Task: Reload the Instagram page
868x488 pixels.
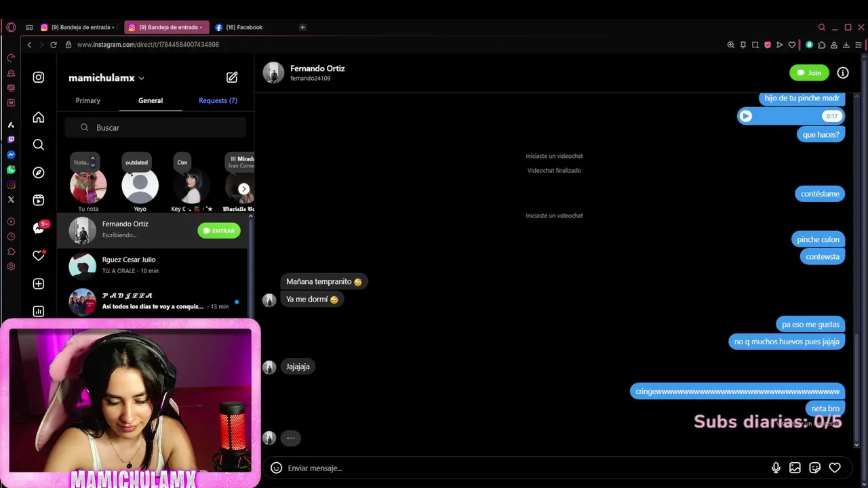Action: click(54, 45)
